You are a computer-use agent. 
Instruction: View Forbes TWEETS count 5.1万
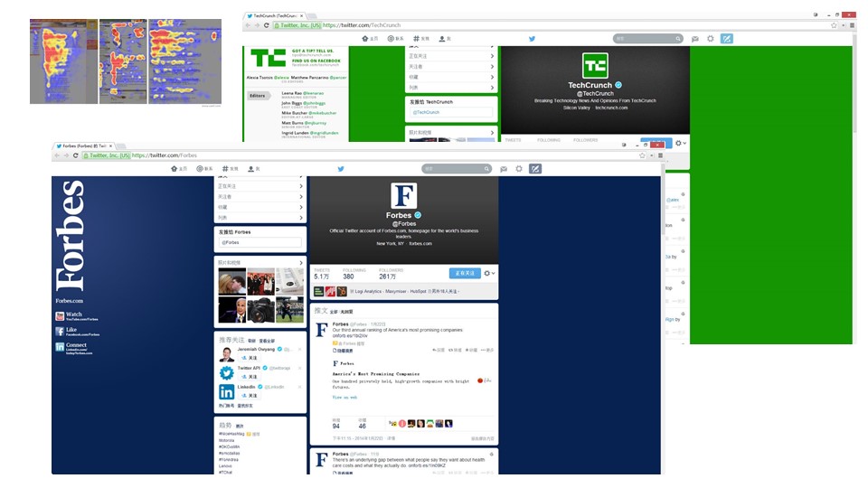click(321, 274)
